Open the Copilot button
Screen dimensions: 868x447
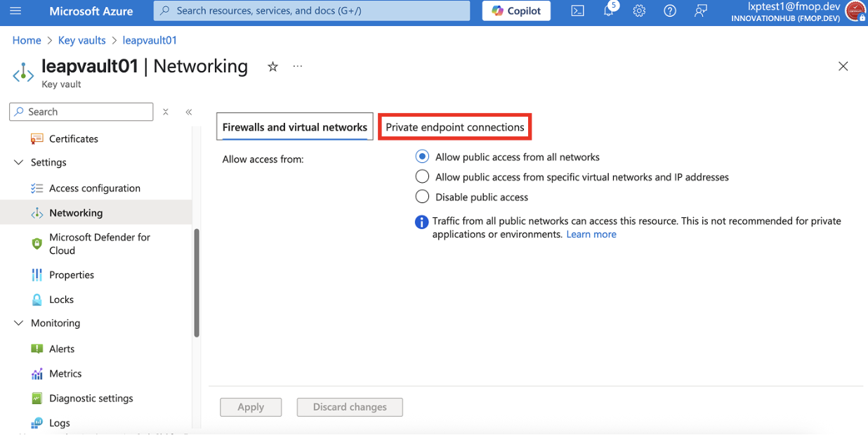pos(516,11)
